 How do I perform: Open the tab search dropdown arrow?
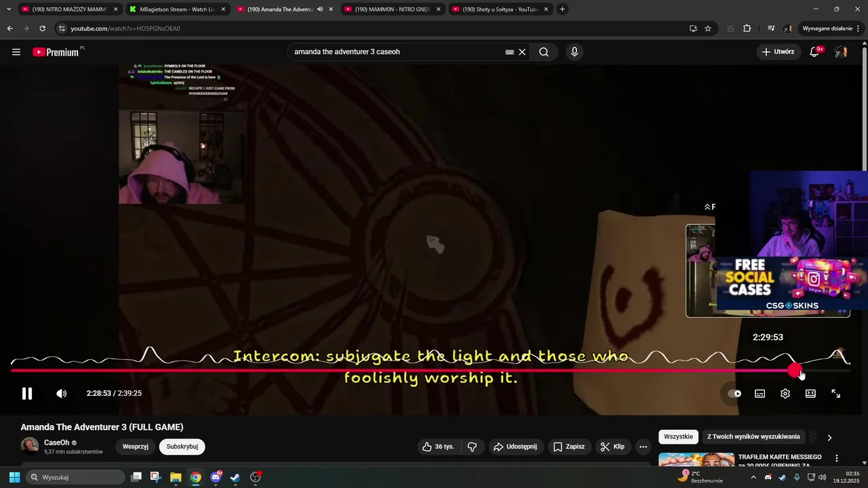[8, 9]
